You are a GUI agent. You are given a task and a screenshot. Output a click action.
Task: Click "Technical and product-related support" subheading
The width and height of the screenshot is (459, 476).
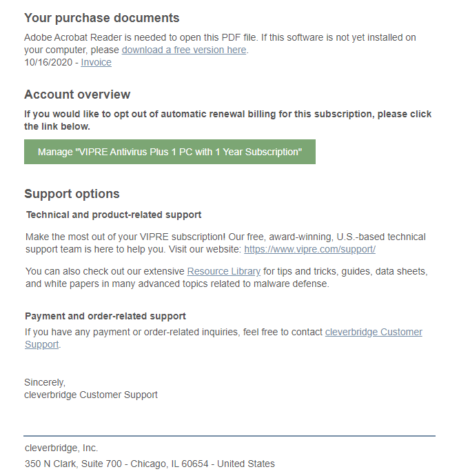tap(114, 215)
